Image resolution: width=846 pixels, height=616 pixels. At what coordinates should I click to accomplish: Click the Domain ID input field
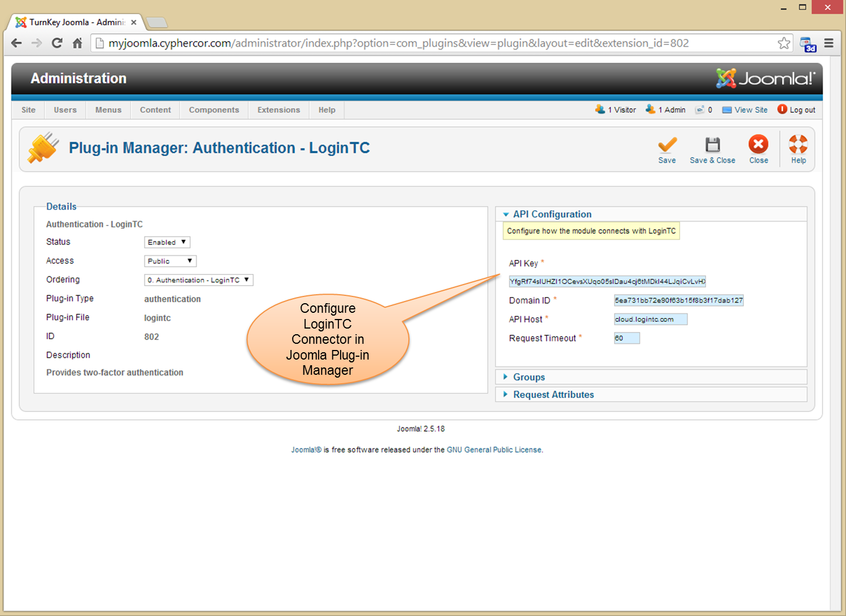pos(679,300)
